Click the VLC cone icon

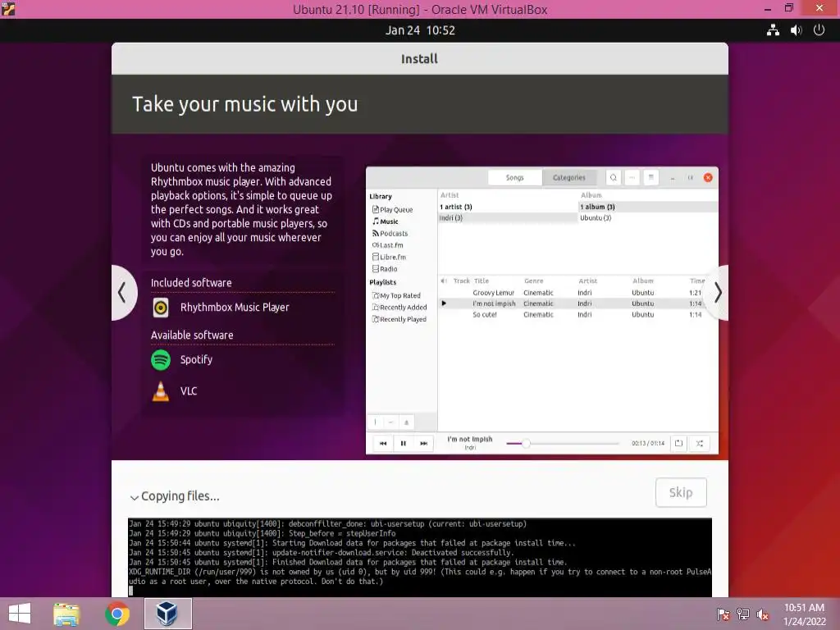(161, 391)
